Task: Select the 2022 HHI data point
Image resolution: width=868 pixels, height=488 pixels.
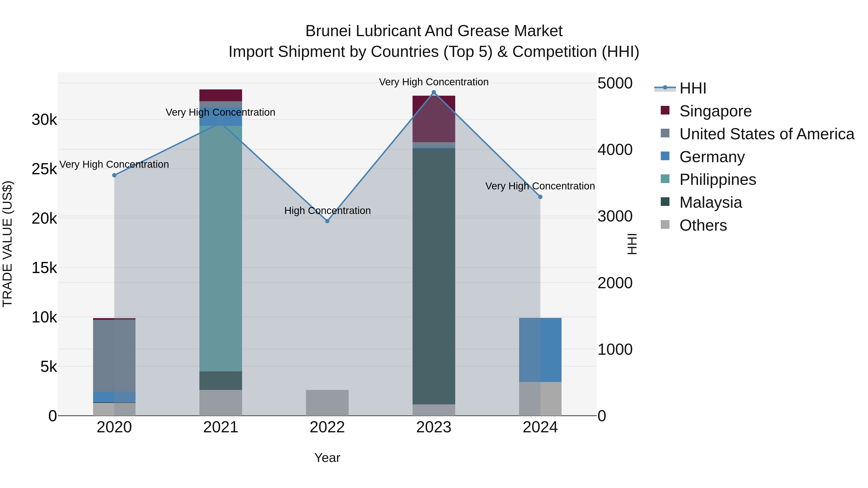Action: point(327,221)
